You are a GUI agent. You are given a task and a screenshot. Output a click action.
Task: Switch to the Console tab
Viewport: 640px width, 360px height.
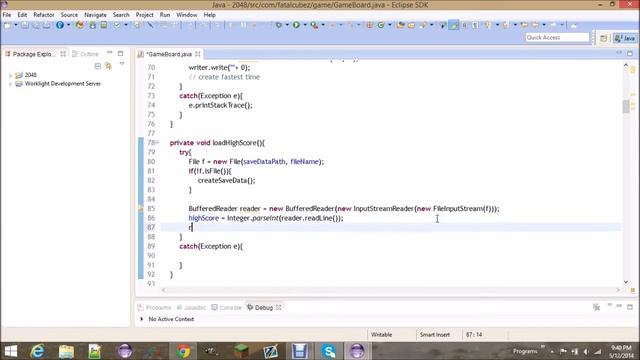[227, 308]
